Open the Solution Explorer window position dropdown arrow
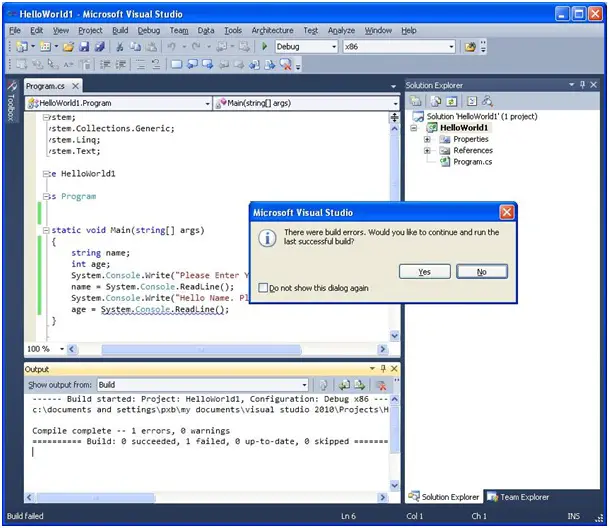609x528 pixels. tap(571, 85)
